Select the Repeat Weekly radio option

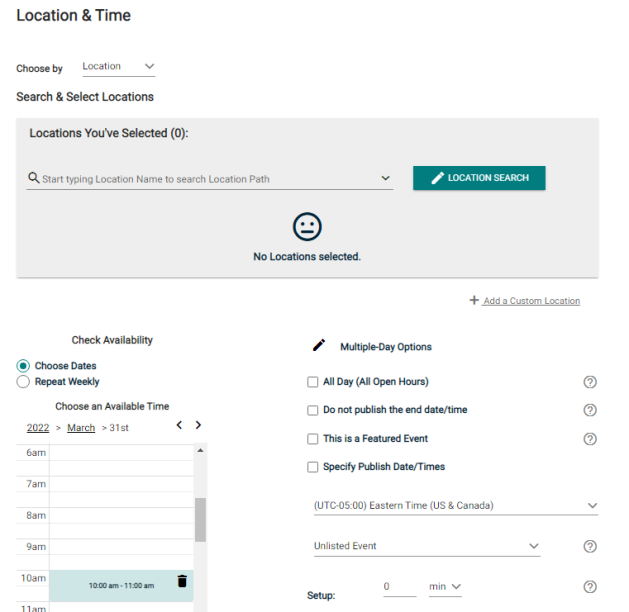[23, 381]
